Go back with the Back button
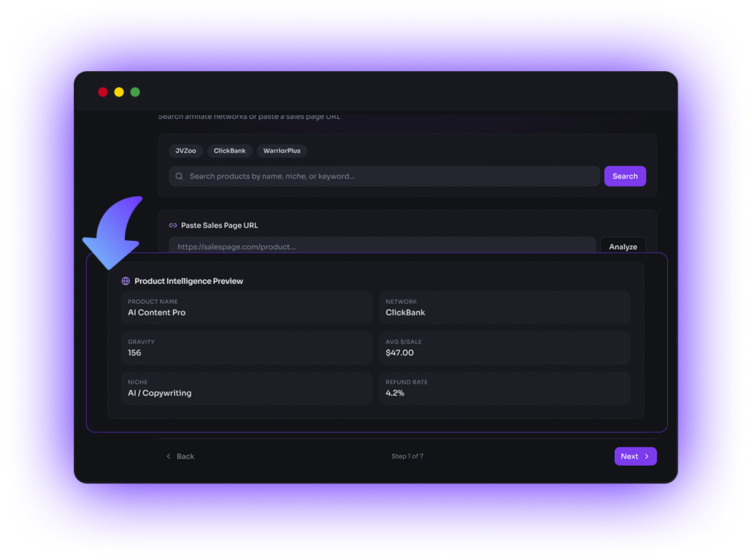Image resolution: width=752 pixels, height=560 pixels. [x=180, y=456]
